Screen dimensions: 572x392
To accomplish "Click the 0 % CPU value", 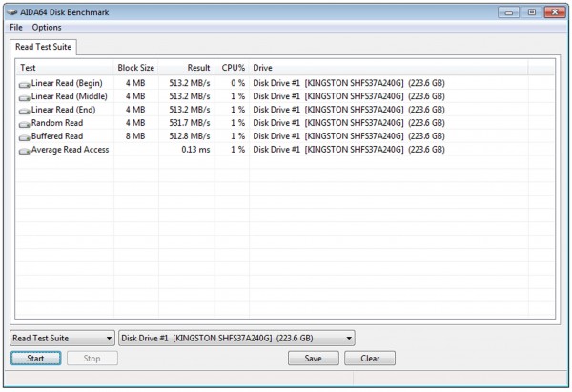I will (x=237, y=83).
